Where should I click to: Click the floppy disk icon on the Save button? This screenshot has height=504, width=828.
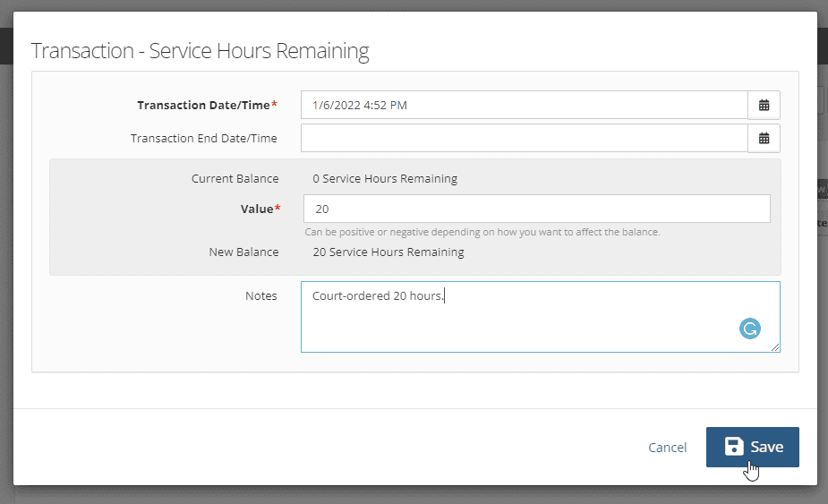[734, 447]
